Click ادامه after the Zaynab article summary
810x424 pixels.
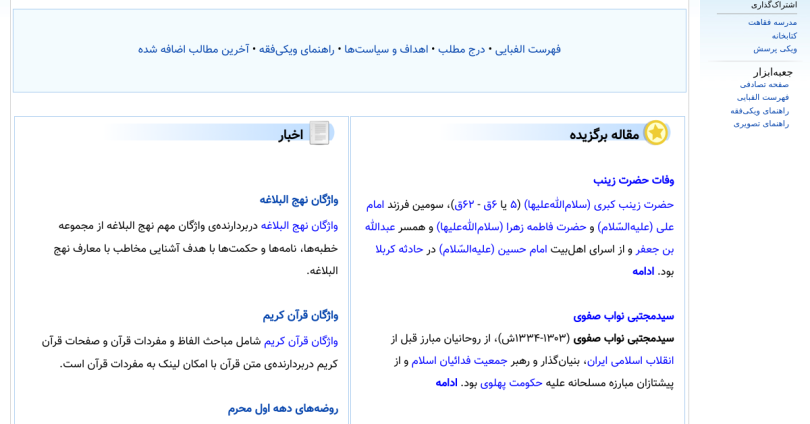[x=643, y=272]
